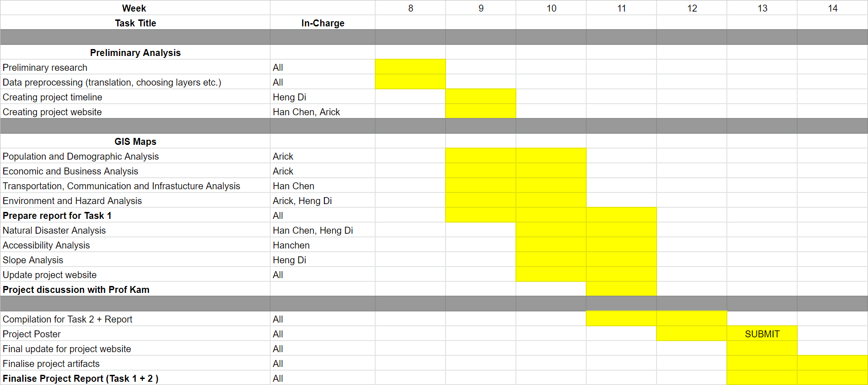868x385 pixels.
Task: Click the yellow week 8 bar for Preliminary research
Action: click(410, 68)
